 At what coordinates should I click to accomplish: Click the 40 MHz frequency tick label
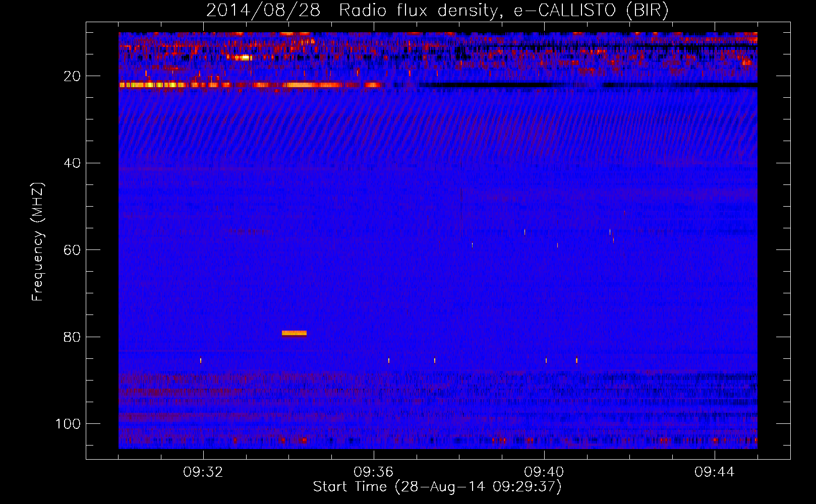point(72,163)
